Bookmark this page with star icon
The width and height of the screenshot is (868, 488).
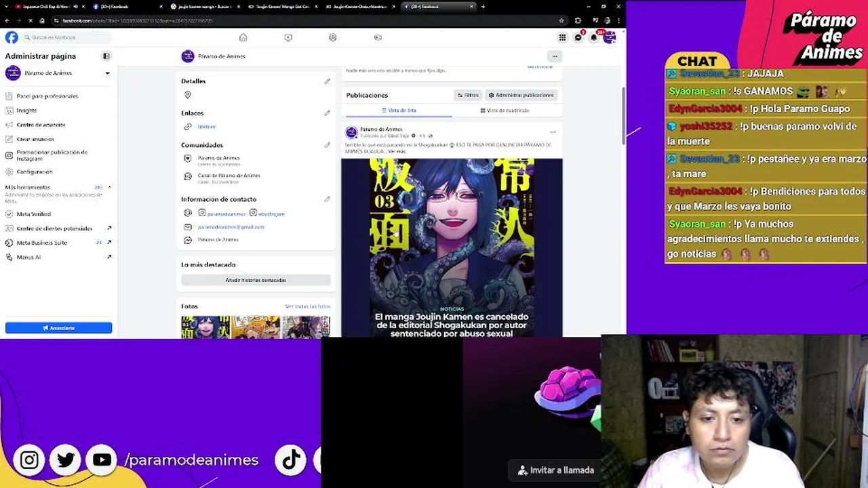tap(561, 21)
